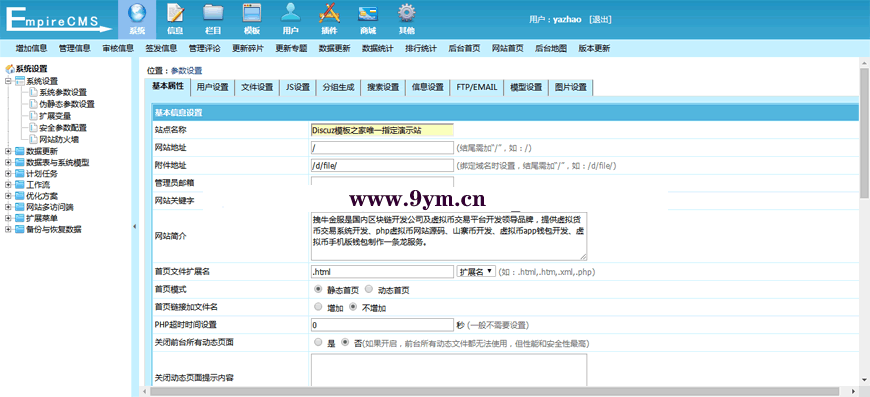Open the 其他 gear icon
This screenshot has height=397, width=870.
tap(407, 13)
